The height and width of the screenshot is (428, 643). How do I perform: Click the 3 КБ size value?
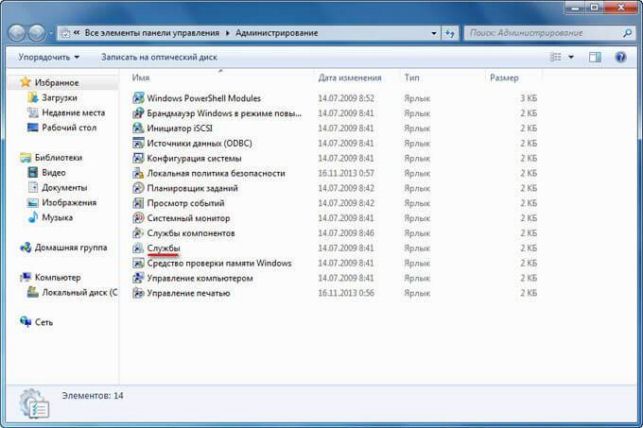(528, 98)
